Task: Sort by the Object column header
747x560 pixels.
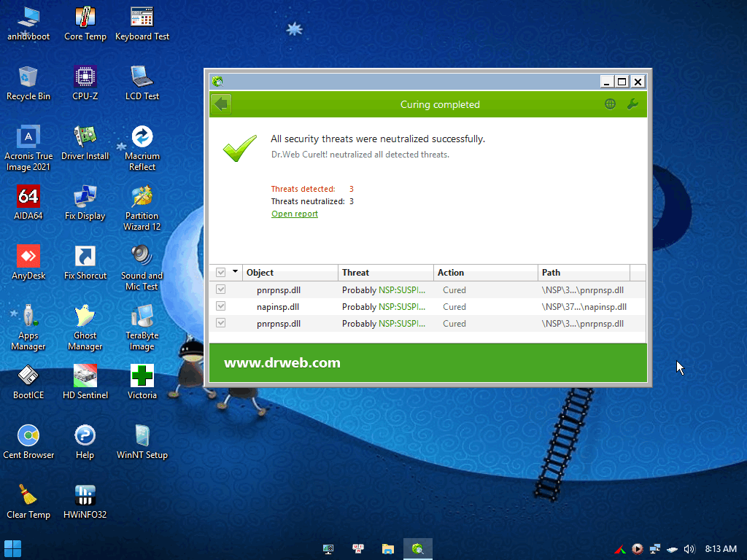Action: [290, 273]
